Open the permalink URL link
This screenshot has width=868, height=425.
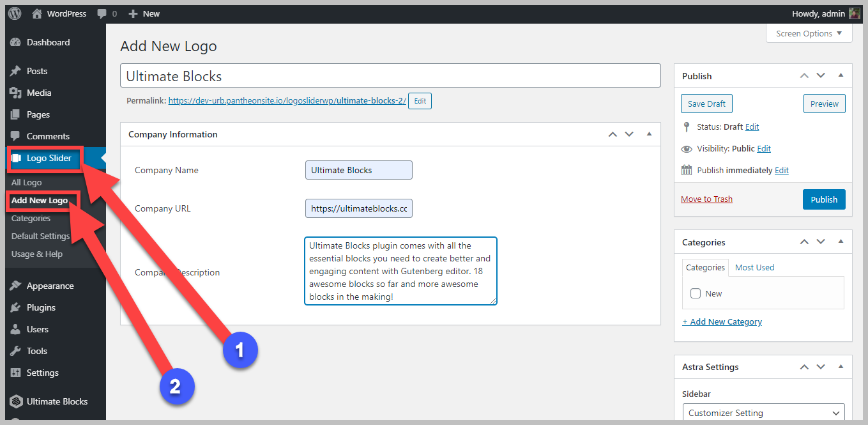point(287,100)
